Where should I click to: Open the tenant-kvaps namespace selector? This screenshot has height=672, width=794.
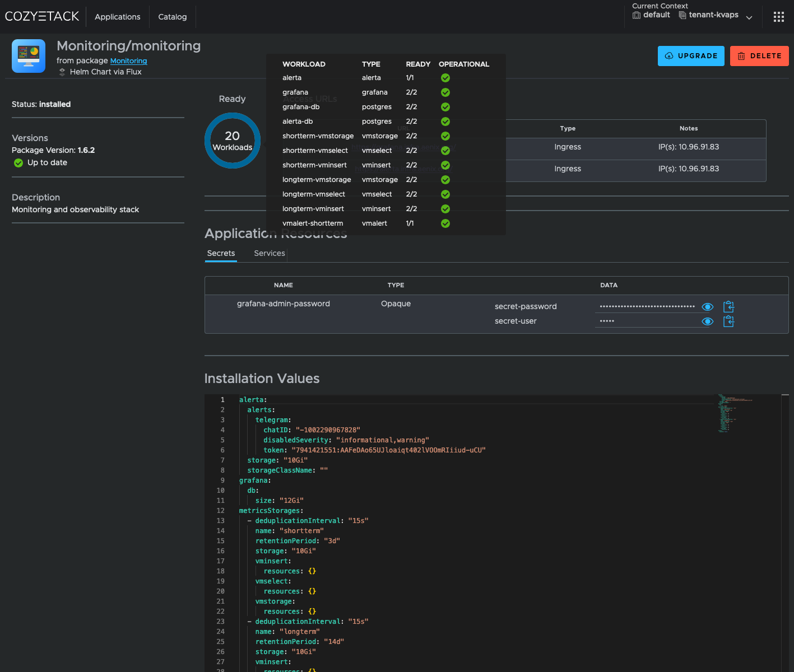tap(709, 15)
